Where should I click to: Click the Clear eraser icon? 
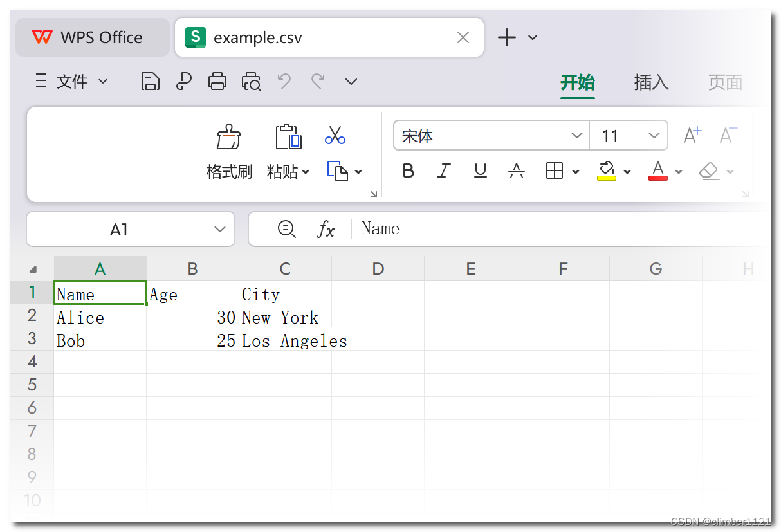pos(709,170)
